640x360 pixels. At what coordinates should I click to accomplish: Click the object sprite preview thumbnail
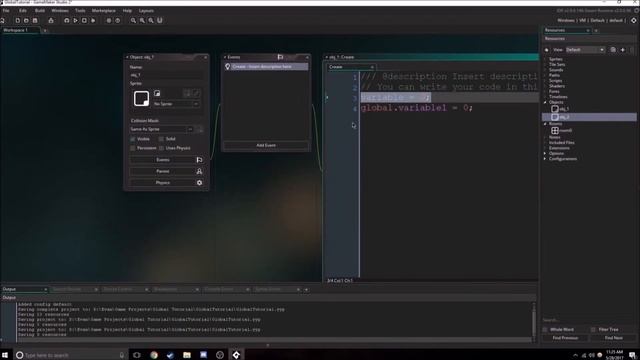[x=141, y=99]
